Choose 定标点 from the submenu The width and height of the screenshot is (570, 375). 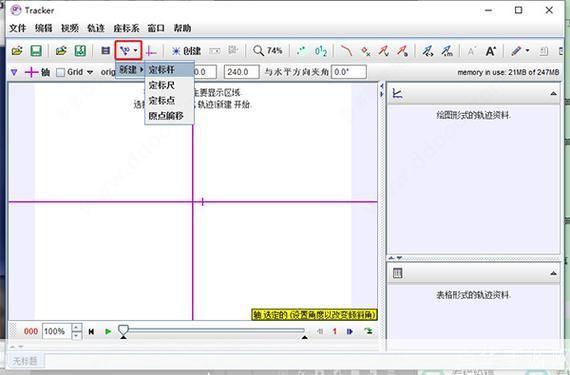(169, 100)
